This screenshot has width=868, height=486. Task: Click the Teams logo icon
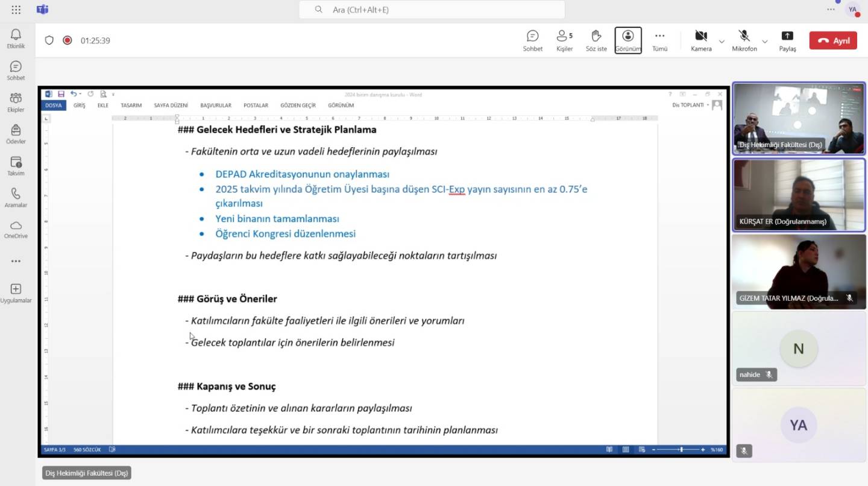(x=42, y=10)
